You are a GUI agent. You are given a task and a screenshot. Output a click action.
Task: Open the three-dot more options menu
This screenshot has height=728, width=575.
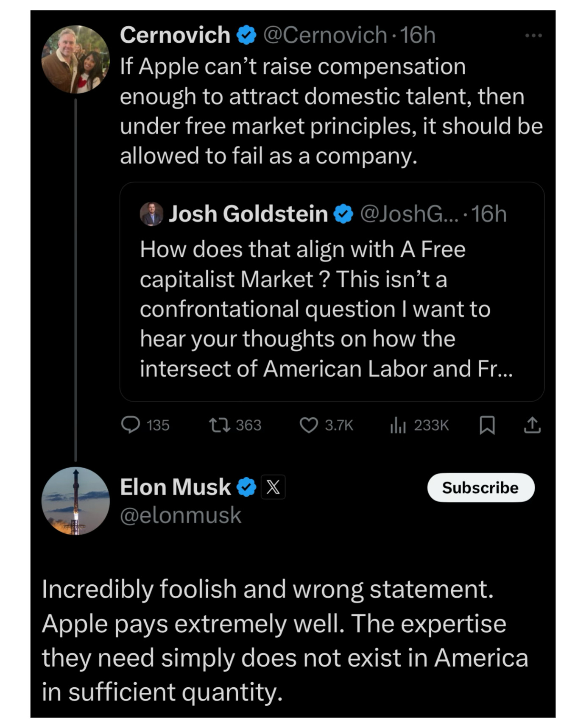pyautogui.click(x=533, y=36)
